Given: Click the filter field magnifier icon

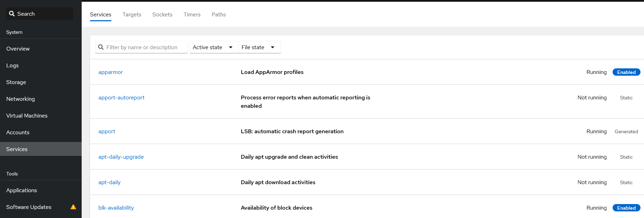Looking at the screenshot, I should point(101,47).
